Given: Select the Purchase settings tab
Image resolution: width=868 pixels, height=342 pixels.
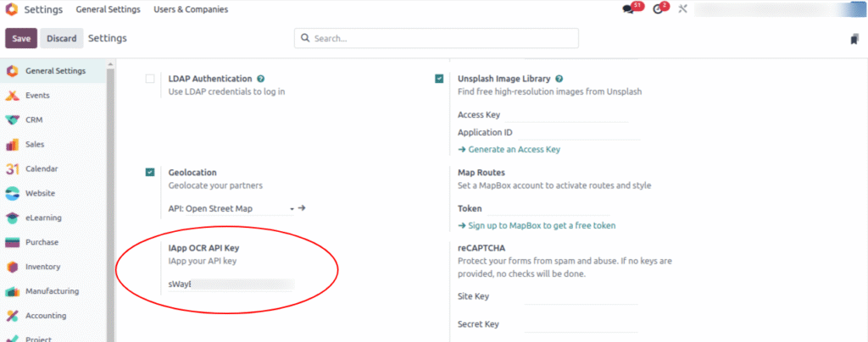Looking at the screenshot, I should point(53,242).
